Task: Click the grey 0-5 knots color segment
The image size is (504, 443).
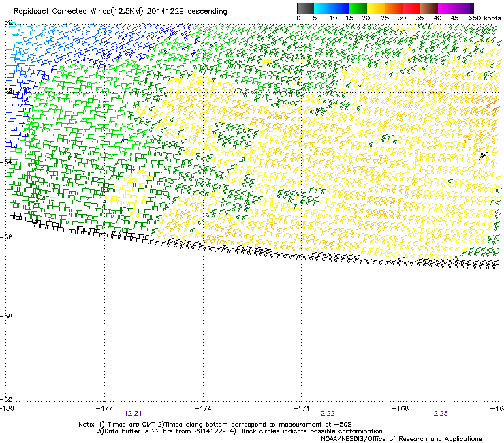Action: point(305,8)
